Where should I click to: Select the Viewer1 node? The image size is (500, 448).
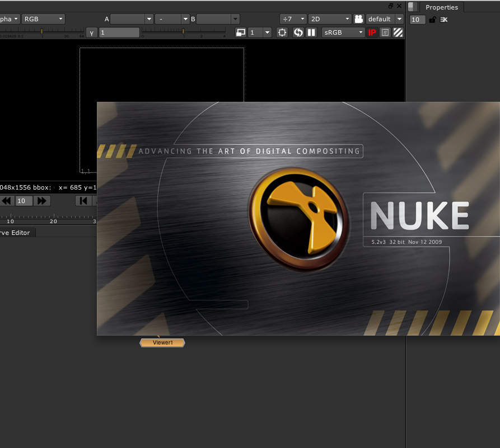162,342
